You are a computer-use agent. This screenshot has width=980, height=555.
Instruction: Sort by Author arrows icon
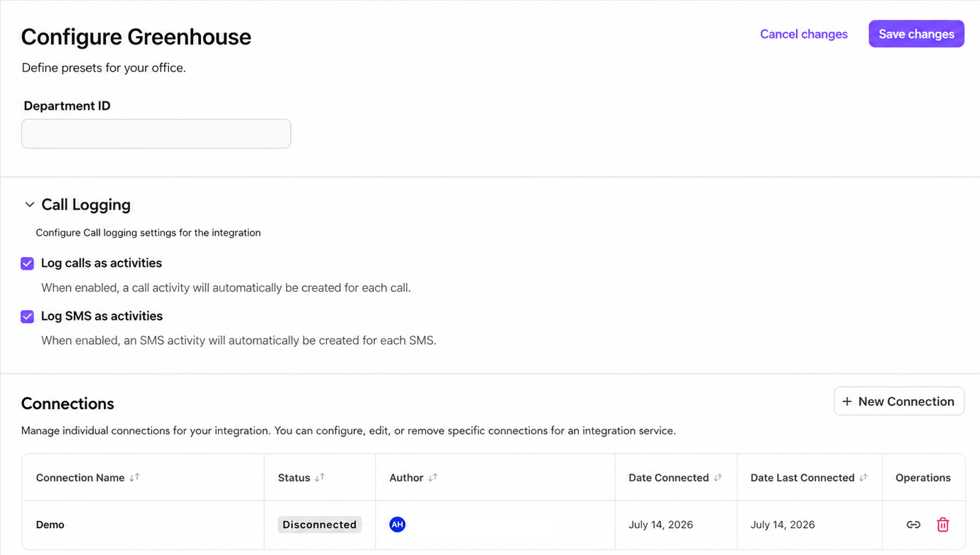pos(433,478)
